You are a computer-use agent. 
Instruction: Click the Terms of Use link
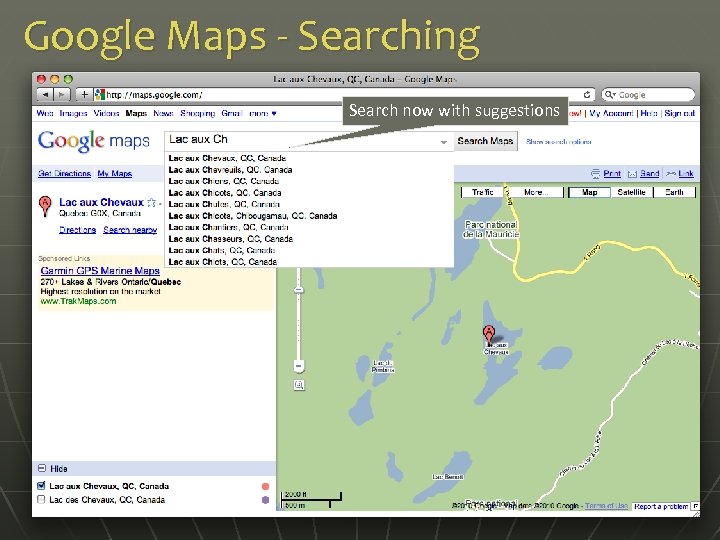tap(606, 506)
